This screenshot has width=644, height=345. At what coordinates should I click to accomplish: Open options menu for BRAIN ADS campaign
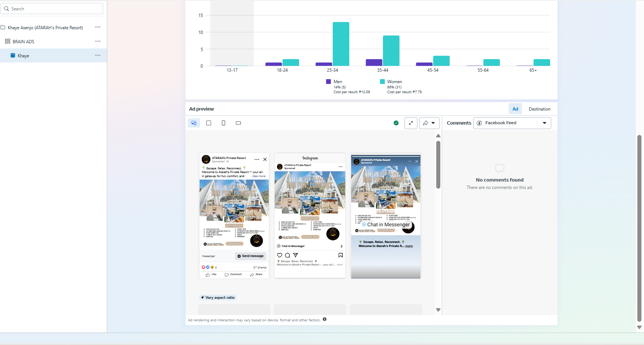coord(98,41)
